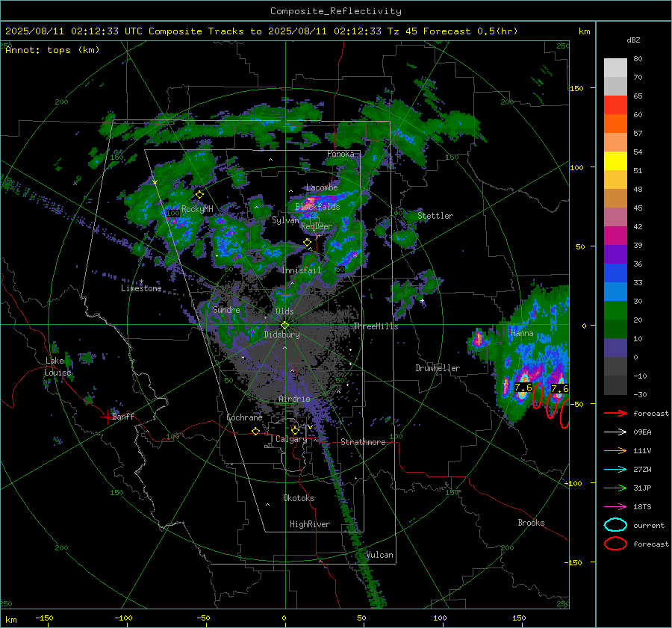Click the white 09EA arrow in legend
This screenshot has width=672, height=628.
(615, 432)
